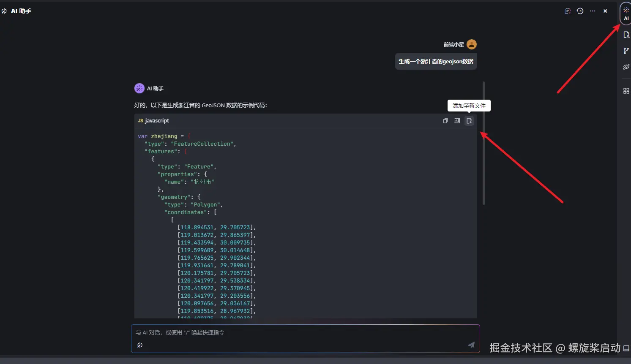Image resolution: width=631 pixels, height=364 pixels.
Task: Click the 前端小星 user avatar
Action: (x=472, y=44)
